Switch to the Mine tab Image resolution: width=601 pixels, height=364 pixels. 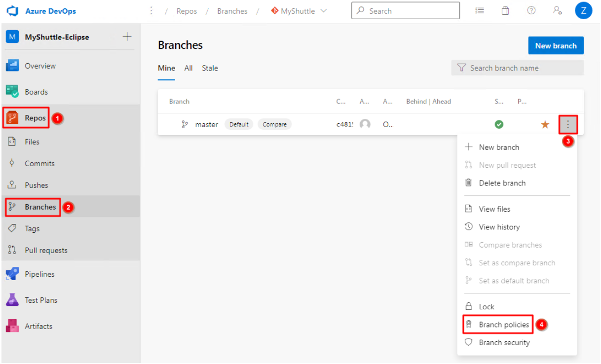(166, 68)
